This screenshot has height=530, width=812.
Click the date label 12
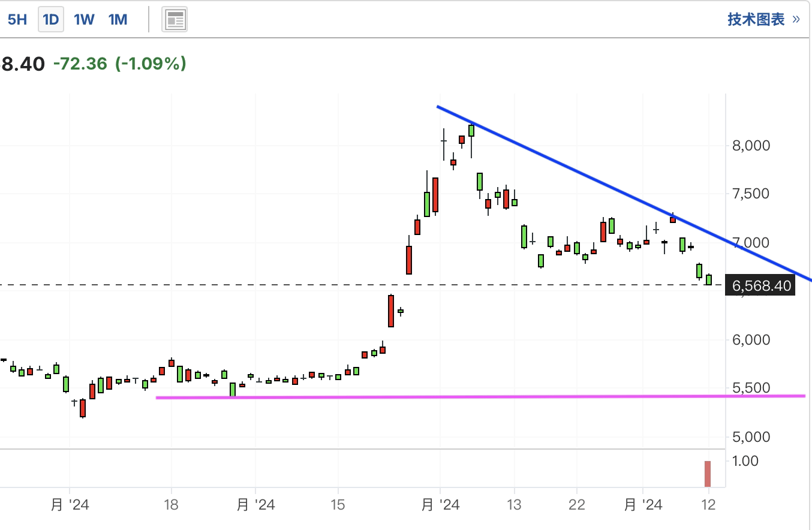click(x=709, y=505)
